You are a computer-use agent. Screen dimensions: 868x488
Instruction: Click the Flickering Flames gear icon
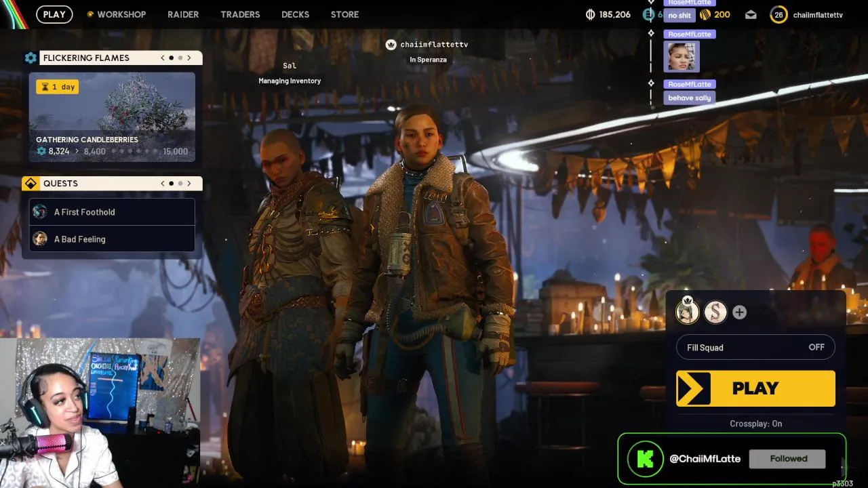tap(31, 58)
